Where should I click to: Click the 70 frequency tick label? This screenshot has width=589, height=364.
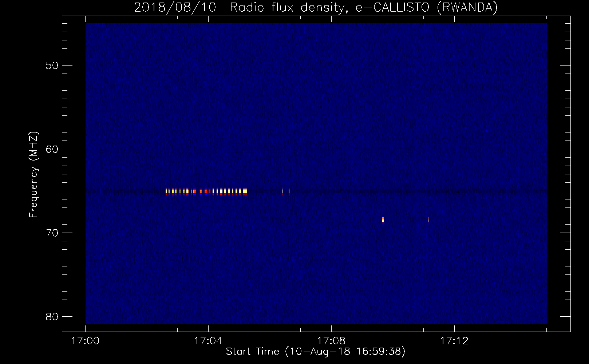tap(52, 233)
